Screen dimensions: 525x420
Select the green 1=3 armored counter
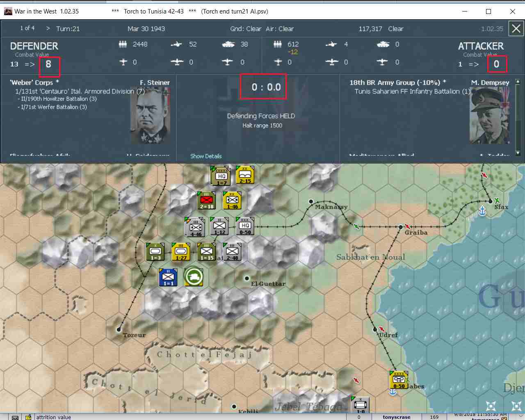[x=155, y=252]
